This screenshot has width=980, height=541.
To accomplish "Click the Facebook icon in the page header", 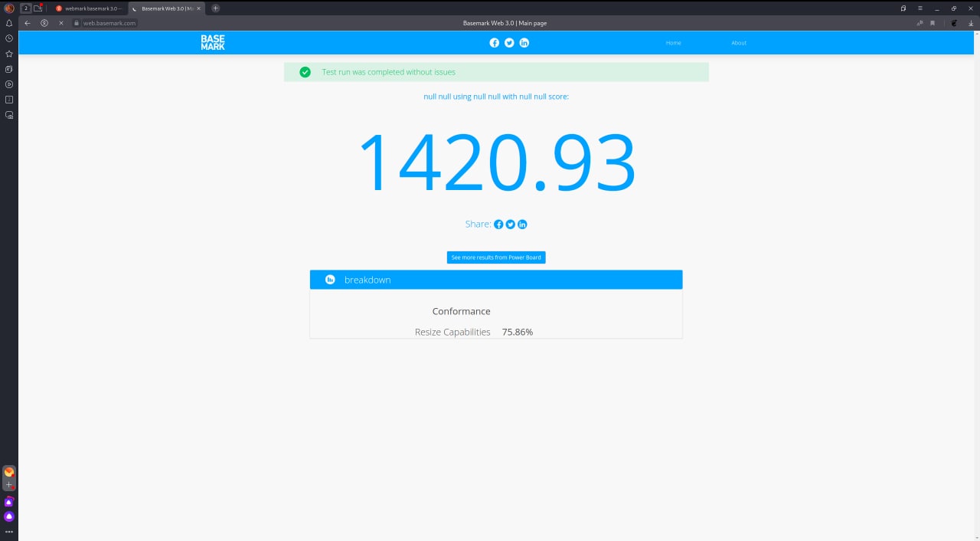I will click(495, 43).
